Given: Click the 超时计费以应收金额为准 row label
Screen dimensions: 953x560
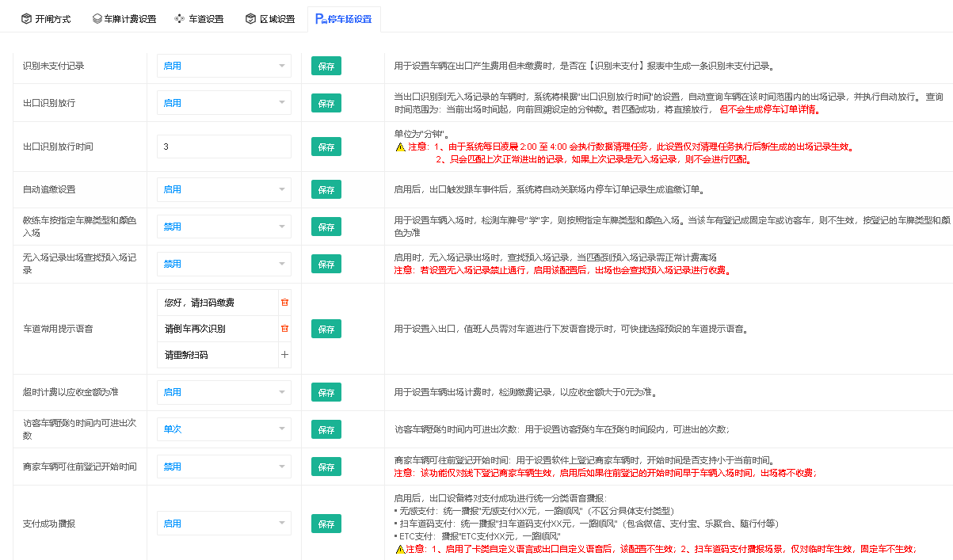Looking at the screenshot, I should point(71,392).
